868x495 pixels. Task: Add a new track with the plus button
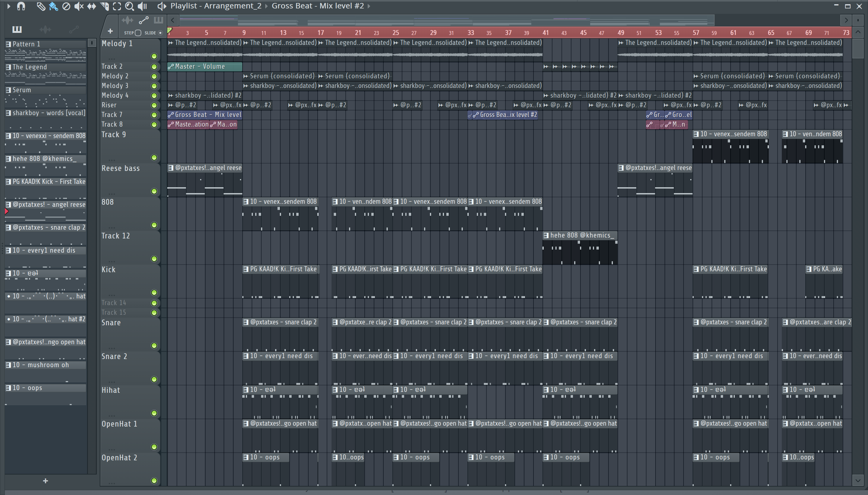(110, 31)
